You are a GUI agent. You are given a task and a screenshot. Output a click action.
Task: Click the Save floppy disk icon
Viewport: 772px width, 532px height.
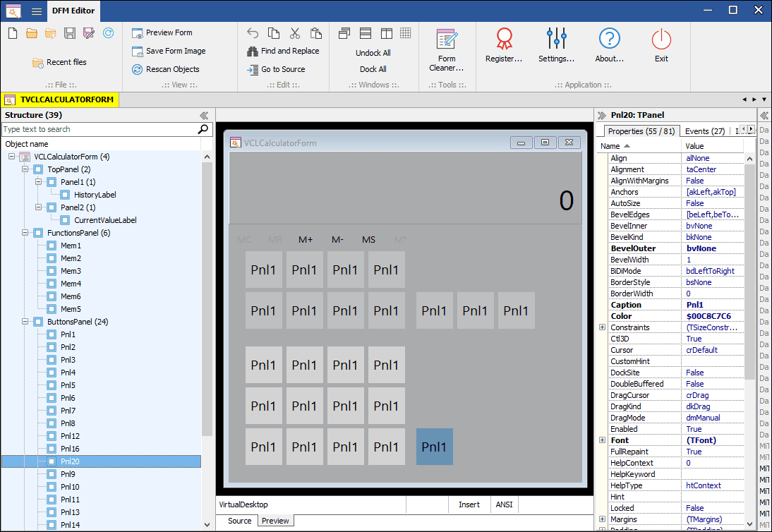[70, 33]
